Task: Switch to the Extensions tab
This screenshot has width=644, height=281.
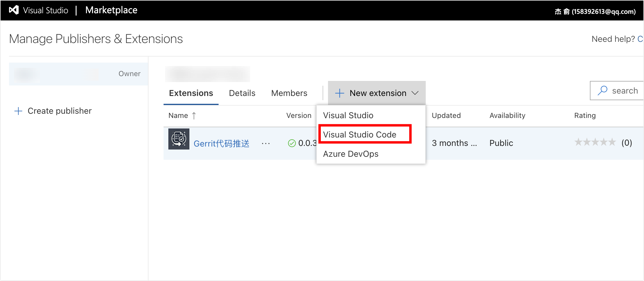Action: pyautogui.click(x=191, y=93)
